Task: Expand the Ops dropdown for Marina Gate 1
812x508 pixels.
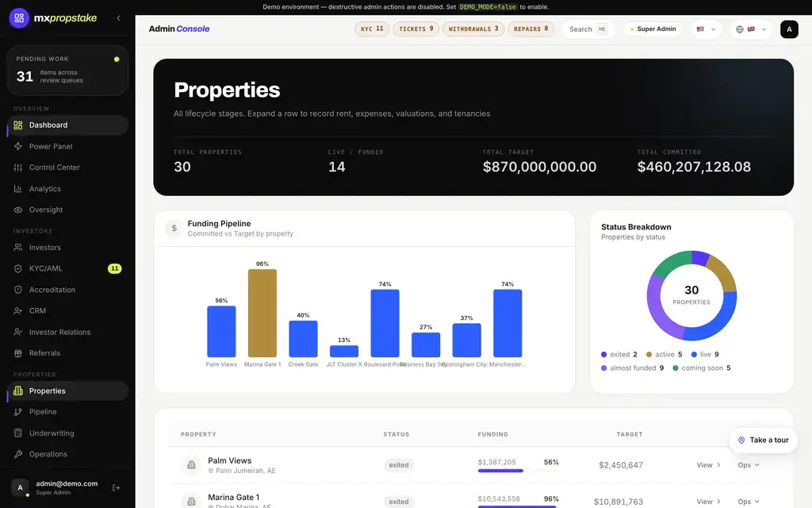Action: (749, 502)
